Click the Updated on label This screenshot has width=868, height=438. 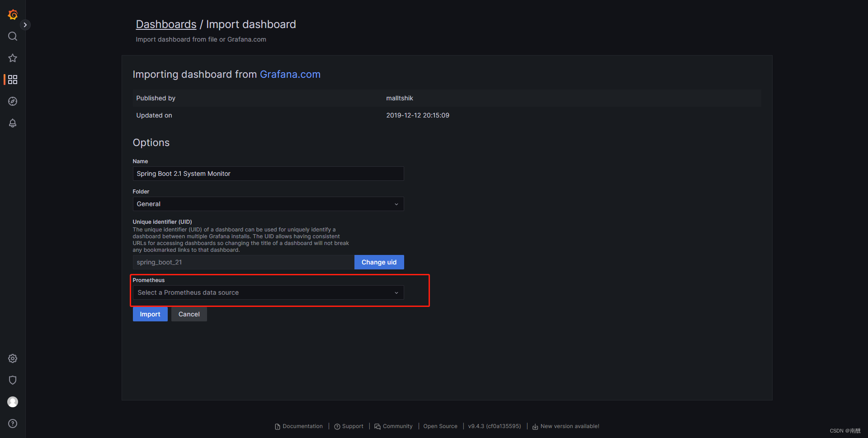point(154,115)
